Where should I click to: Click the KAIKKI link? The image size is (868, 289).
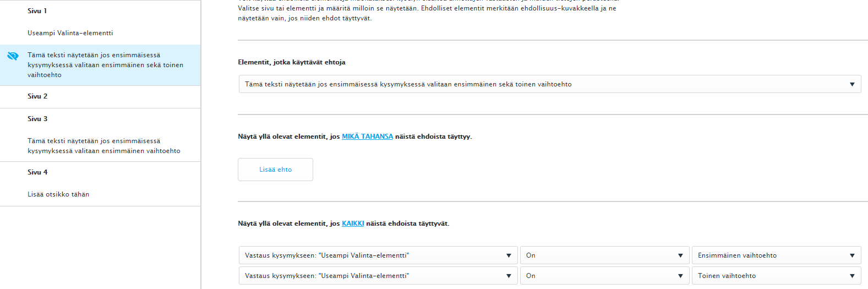pos(353,223)
